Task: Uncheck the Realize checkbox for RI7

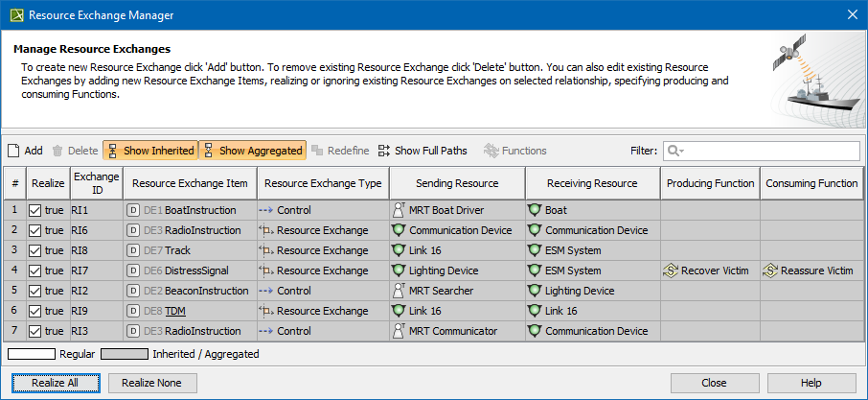Action: tap(35, 271)
